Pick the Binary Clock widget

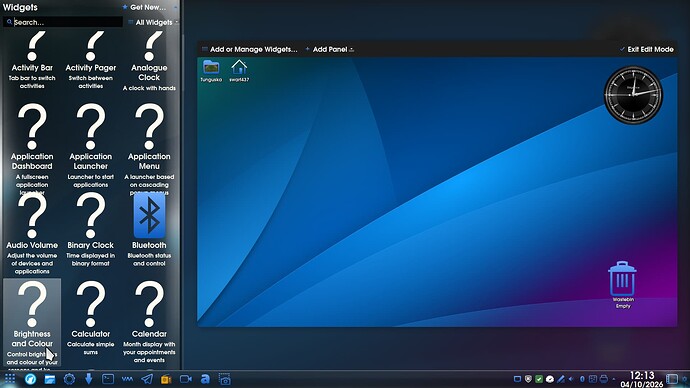[91, 230]
